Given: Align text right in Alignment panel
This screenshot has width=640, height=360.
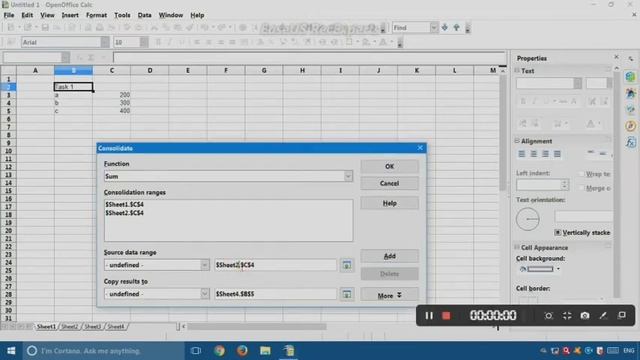Looking at the screenshot, I should click(545, 154).
